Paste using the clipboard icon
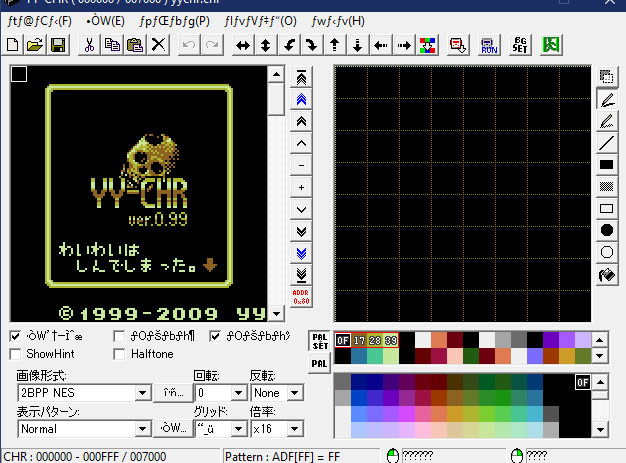This screenshot has width=626, height=463. coord(135,45)
